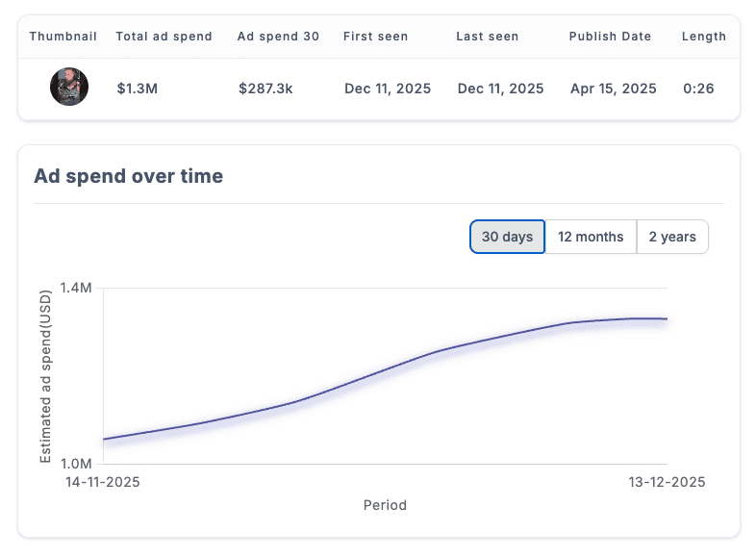Click the 0:26 video length value
This screenshot has height=558, width=756.
pyautogui.click(x=698, y=89)
